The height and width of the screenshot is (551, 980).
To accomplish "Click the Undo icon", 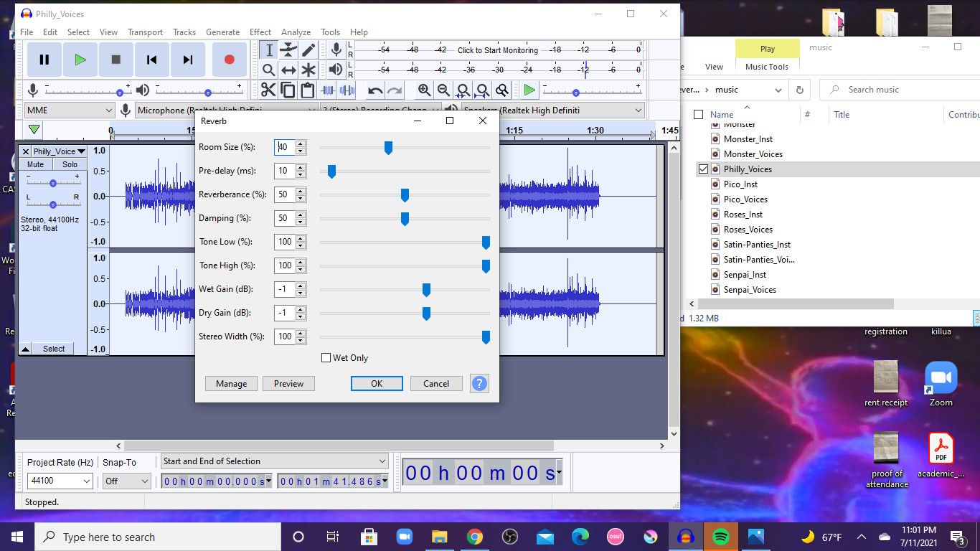I will (x=374, y=90).
